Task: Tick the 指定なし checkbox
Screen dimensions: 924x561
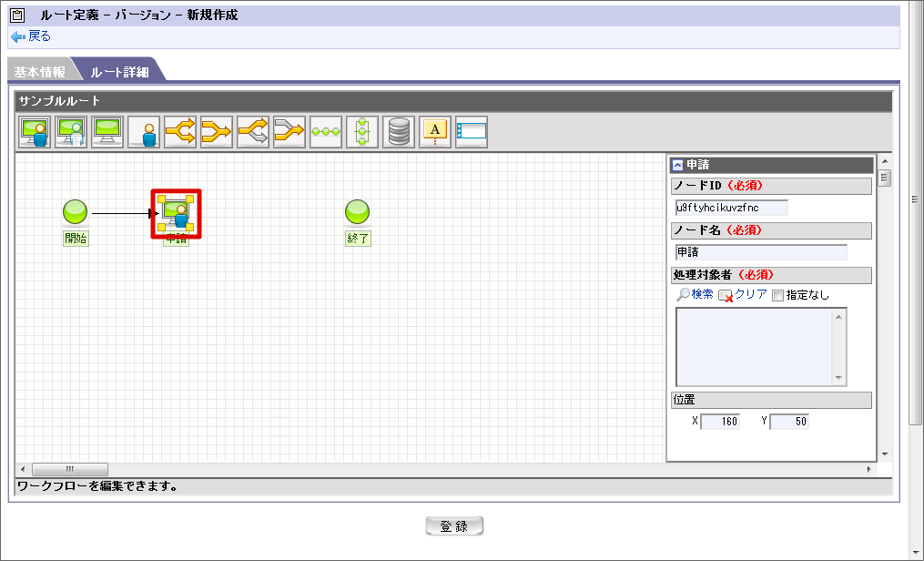Action: click(x=777, y=295)
